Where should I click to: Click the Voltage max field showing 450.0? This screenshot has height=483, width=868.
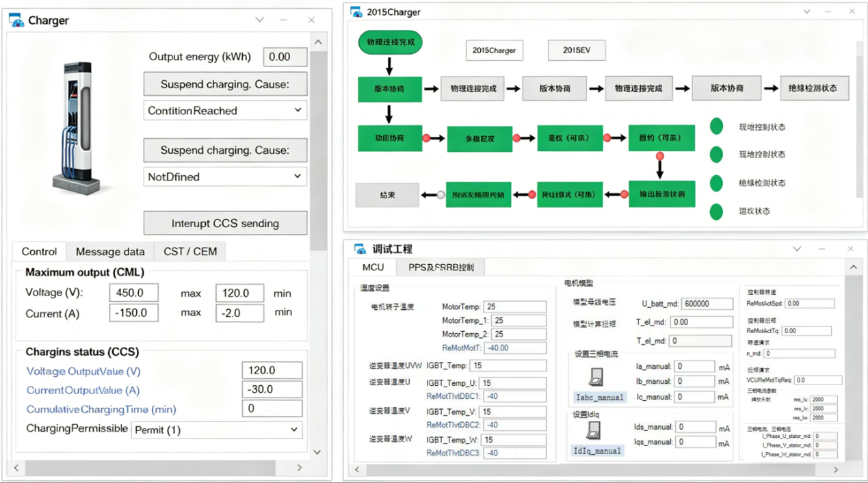pos(134,293)
